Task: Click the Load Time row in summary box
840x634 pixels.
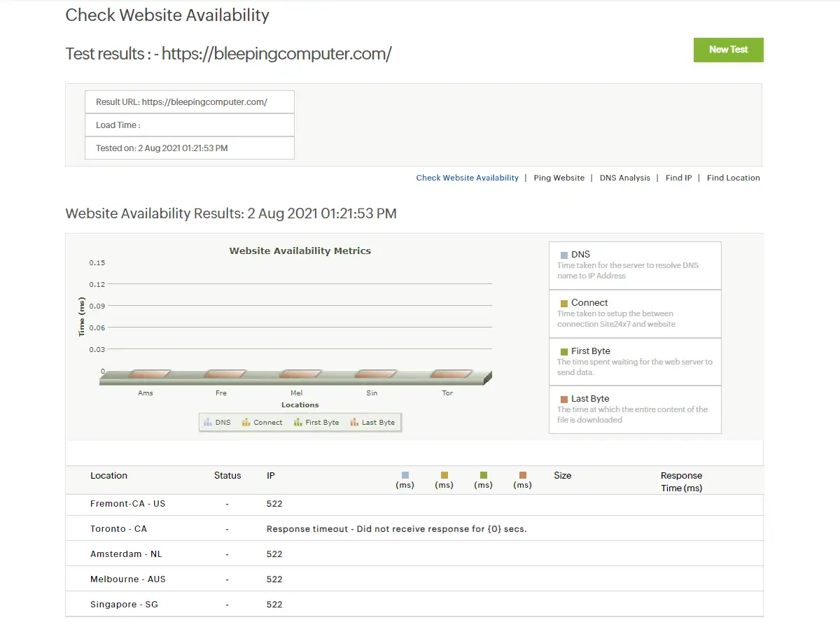Action: (190, 125)
